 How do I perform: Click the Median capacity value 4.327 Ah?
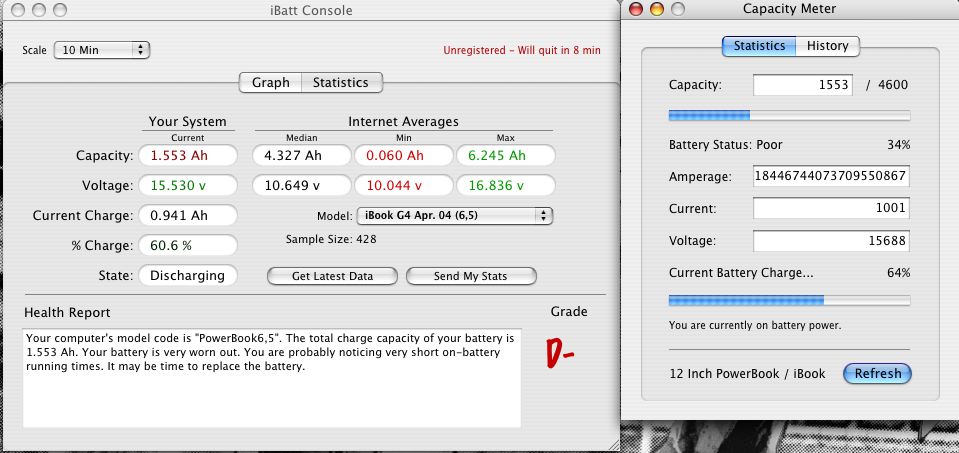tap(302, 155)
